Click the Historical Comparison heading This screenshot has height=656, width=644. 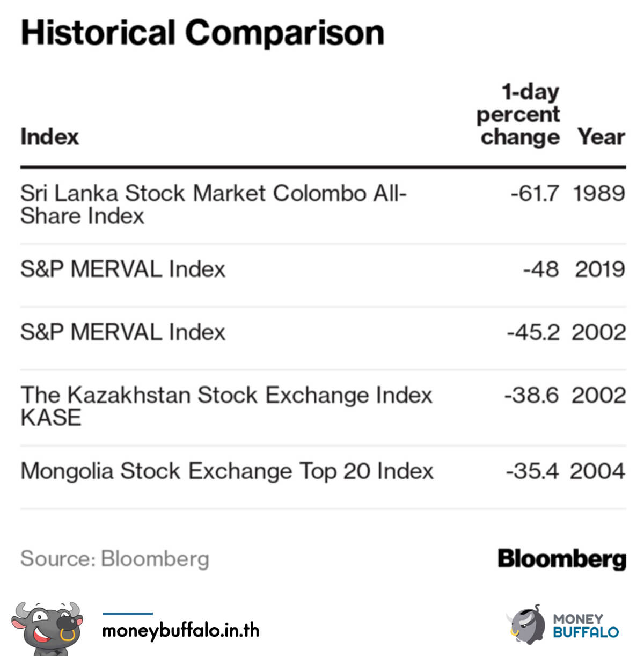(x=202, y=33)
